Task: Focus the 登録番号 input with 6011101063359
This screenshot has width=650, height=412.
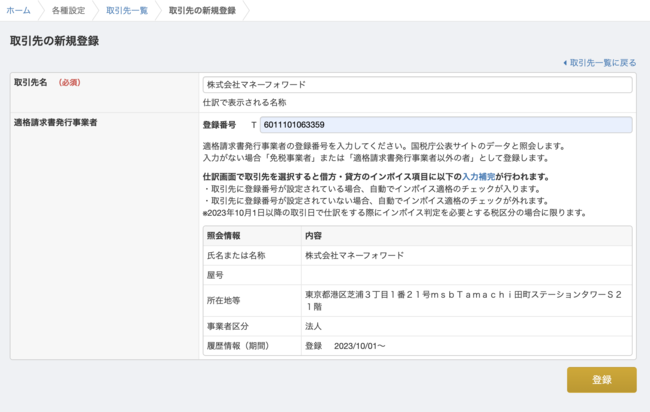Action: (x=446, y=125)
